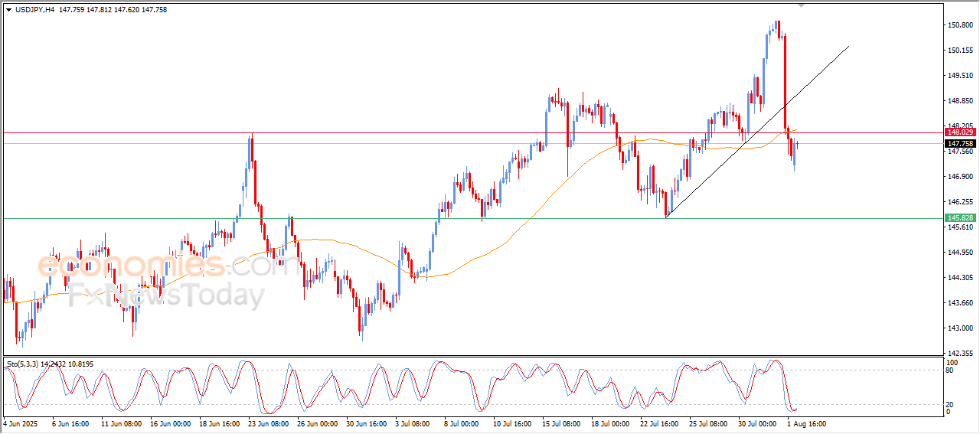Screen dimensions: 980x434
Task: Click the stochastic 20 level value
Action: tap(951, 404)
